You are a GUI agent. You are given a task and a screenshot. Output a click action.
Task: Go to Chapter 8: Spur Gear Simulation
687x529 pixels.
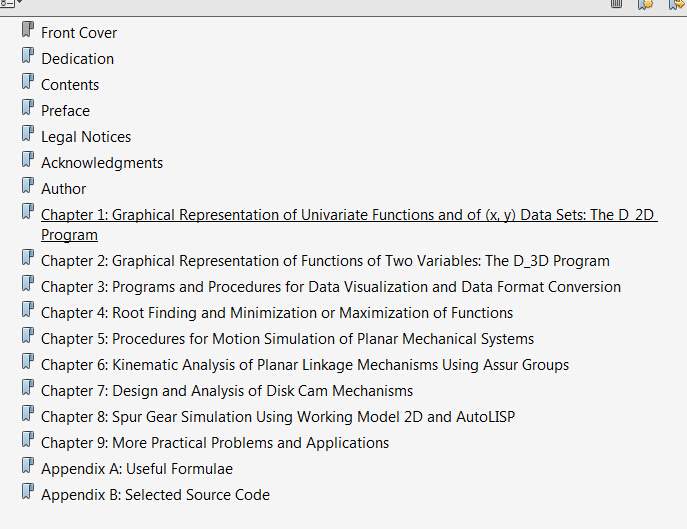(278, 417)
